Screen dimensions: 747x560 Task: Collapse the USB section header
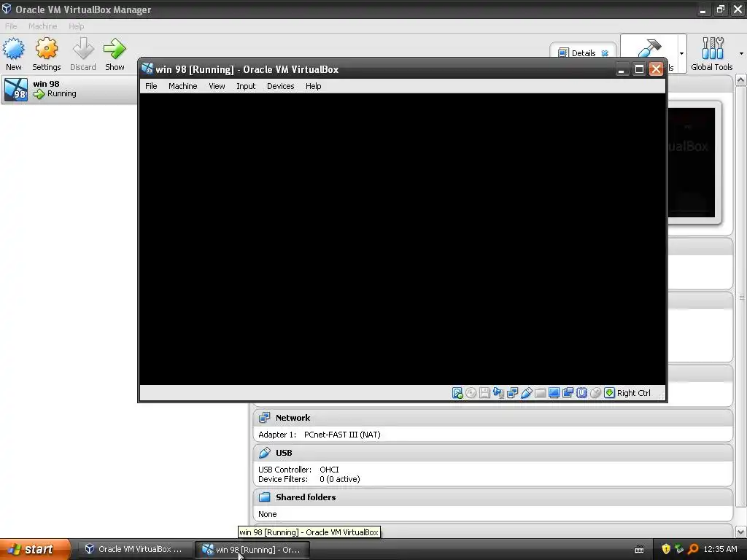pyautogui.click(x=492, y=453)
